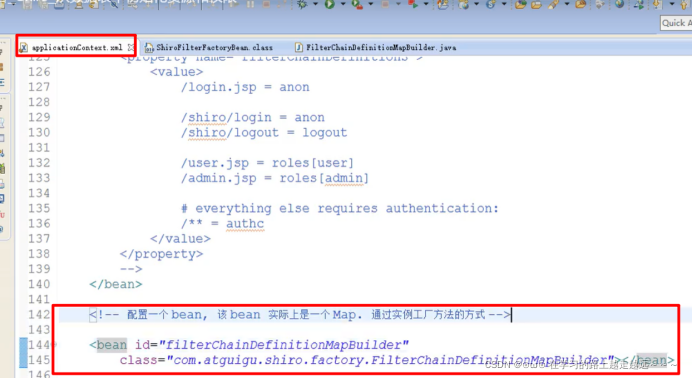Click the globe web browser toolbar icon
The height and width of the screenshot is (379, 692).
click(620, 4)
